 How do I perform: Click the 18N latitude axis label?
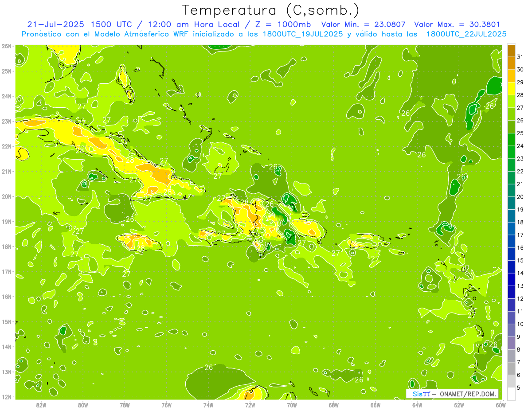7,247
